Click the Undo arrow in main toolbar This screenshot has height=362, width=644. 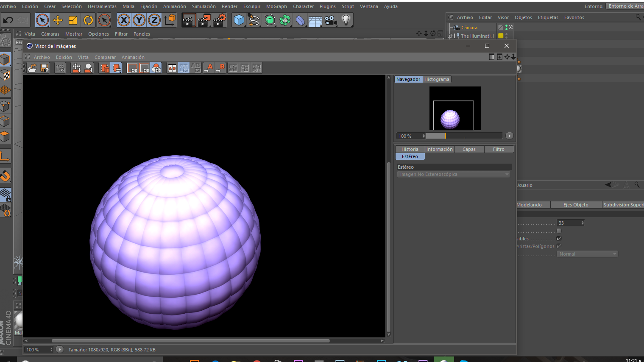(x=8, y=20)
